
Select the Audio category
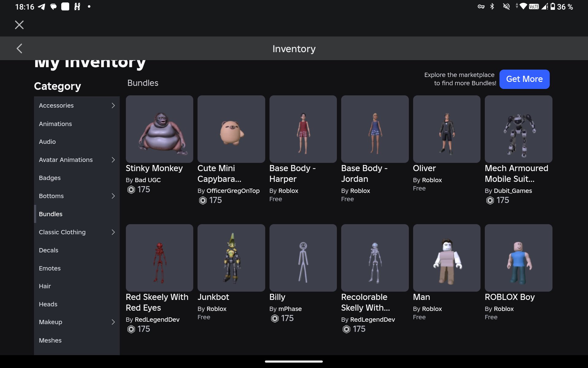click(x=77, y=142)
